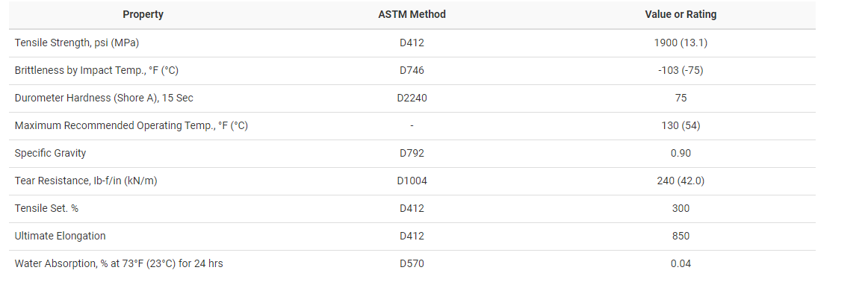Click the D570 method cell
The width and height of the screenshot is (868, 285).
point(412,264)
